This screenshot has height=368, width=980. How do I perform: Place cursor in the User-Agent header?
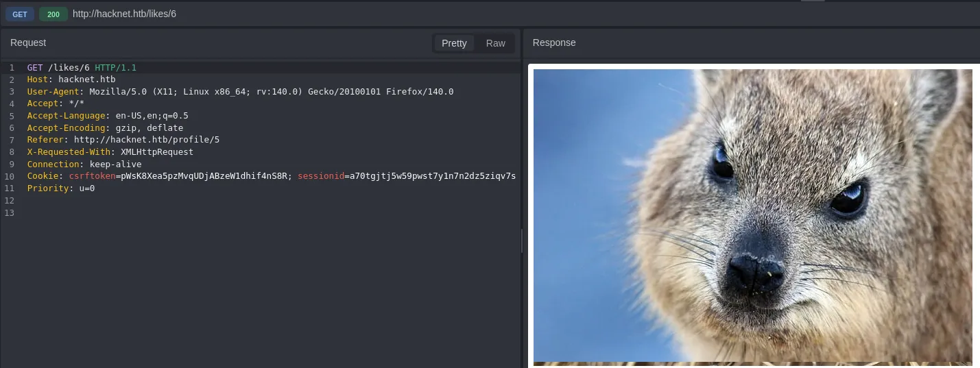click(x=240, y=92)
